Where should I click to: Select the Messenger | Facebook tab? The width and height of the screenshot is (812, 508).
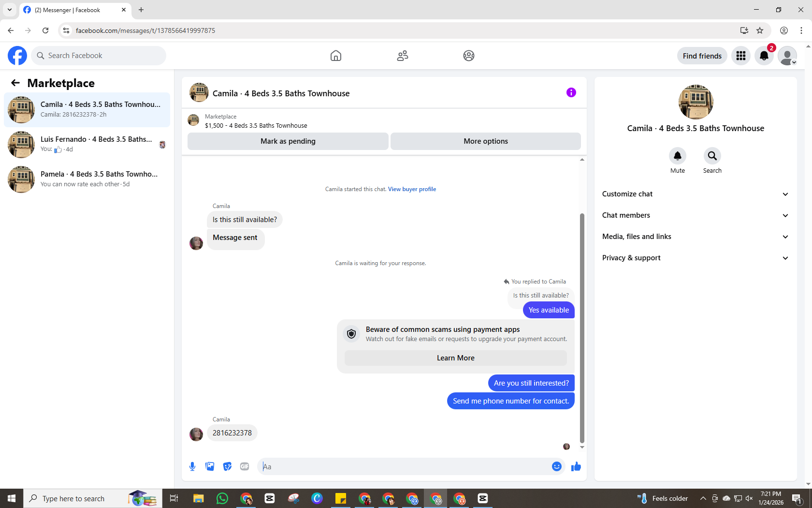[75, 10]
